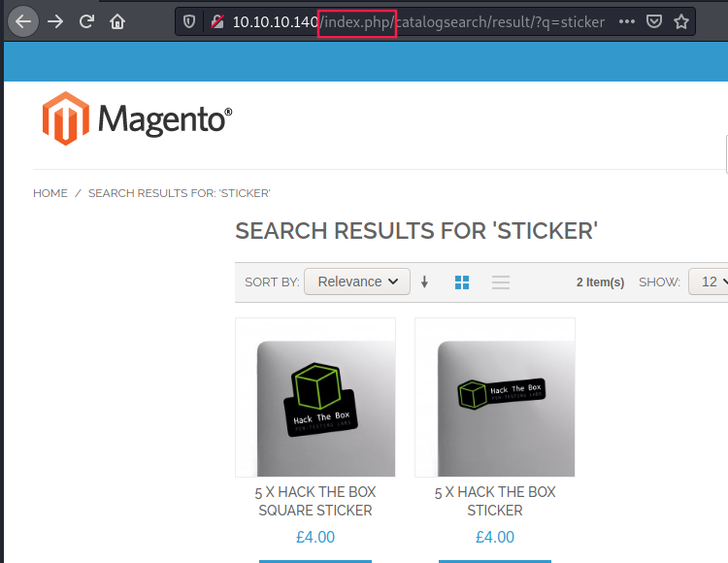Screen dimensions: 728x563
Task: Bookmark this page with star icon
Action: tap(681, 21)
